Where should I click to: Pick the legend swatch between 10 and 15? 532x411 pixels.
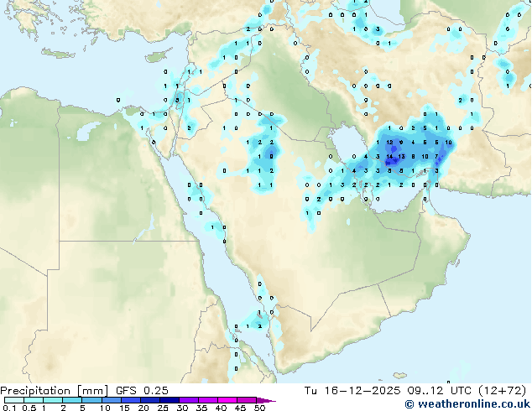pyautogui.click(x=112, y=400)
